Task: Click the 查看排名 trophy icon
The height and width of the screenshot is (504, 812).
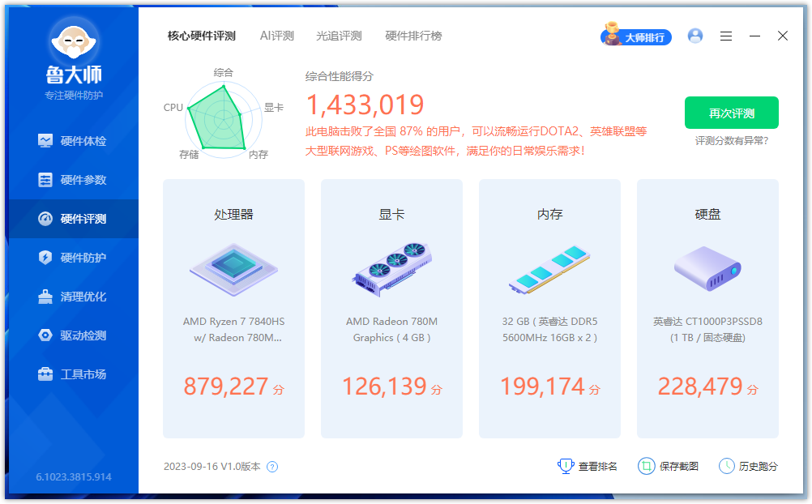Action: coord(566,466)
